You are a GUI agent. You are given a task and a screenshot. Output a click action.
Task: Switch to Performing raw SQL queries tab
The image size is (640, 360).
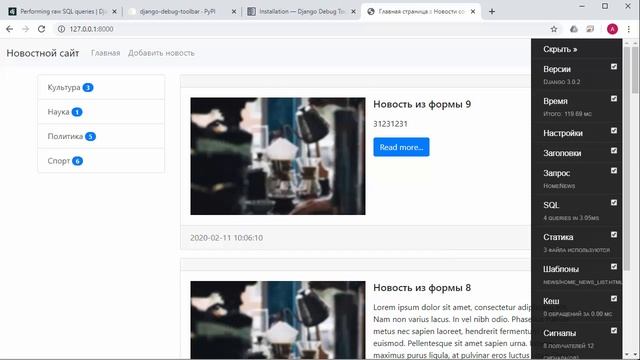pos(61,11)
